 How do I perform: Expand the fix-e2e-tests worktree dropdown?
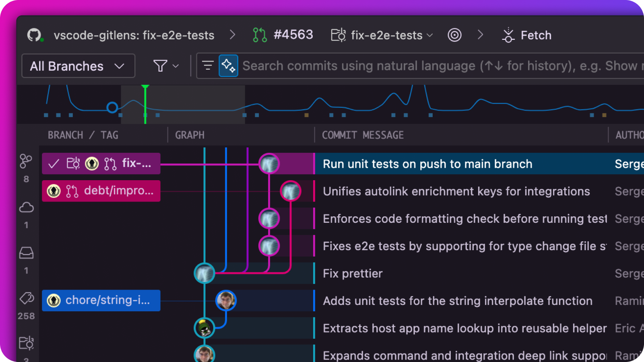429,35
